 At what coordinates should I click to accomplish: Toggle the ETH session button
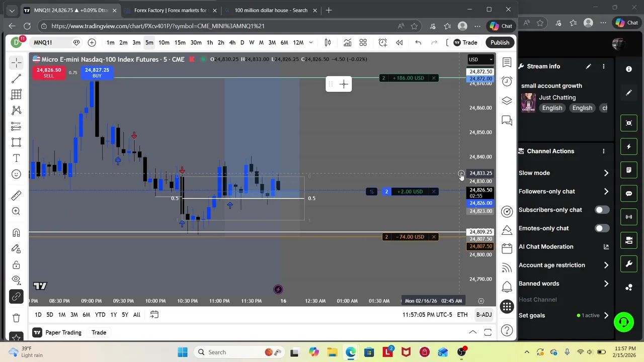click(462, 315)
